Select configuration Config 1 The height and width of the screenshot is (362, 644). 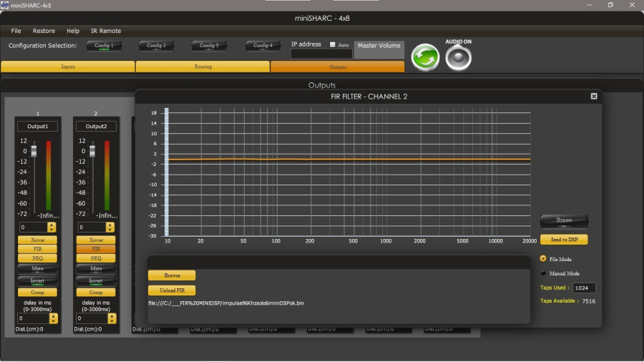click(104, 46)
